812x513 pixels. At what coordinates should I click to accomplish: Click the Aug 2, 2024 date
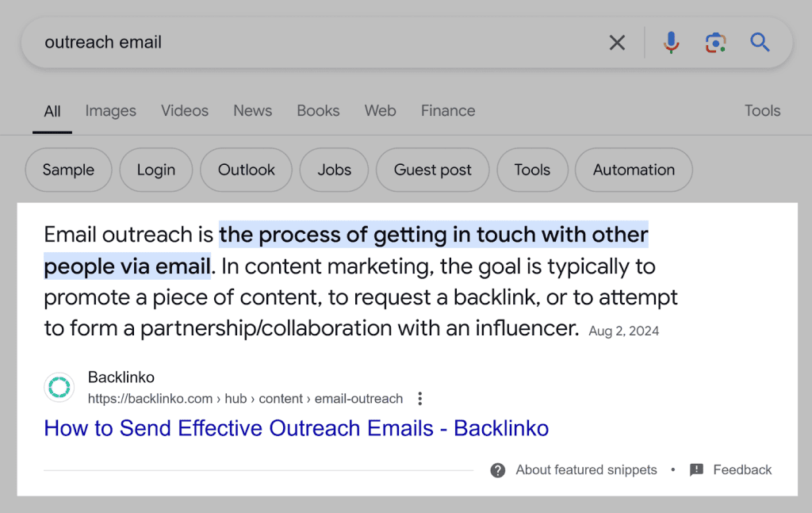(623, 331)
